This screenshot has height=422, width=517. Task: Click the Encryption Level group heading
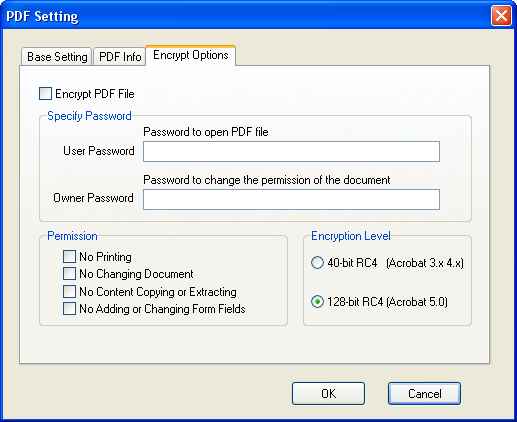pos(351,236)
